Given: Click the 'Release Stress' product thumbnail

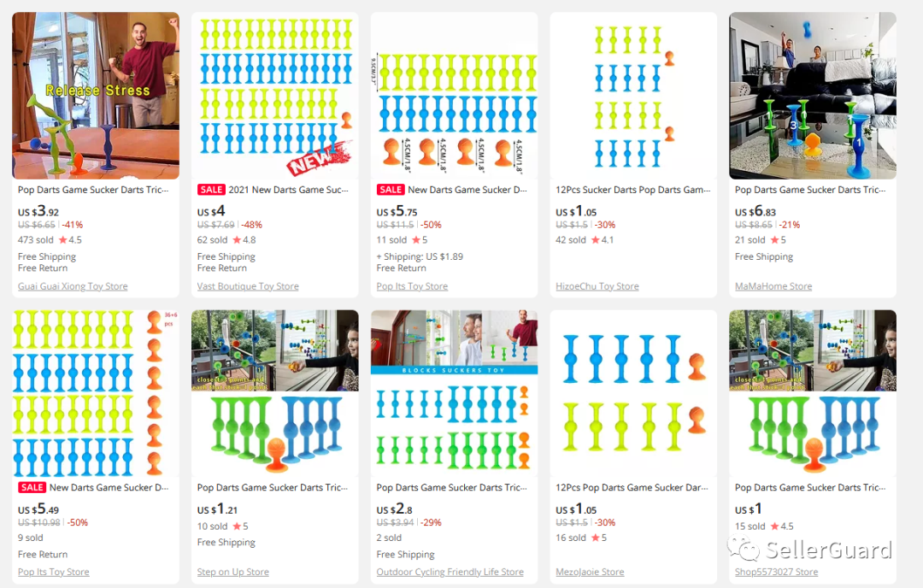Looking at the screenshot, I should 96,95.
